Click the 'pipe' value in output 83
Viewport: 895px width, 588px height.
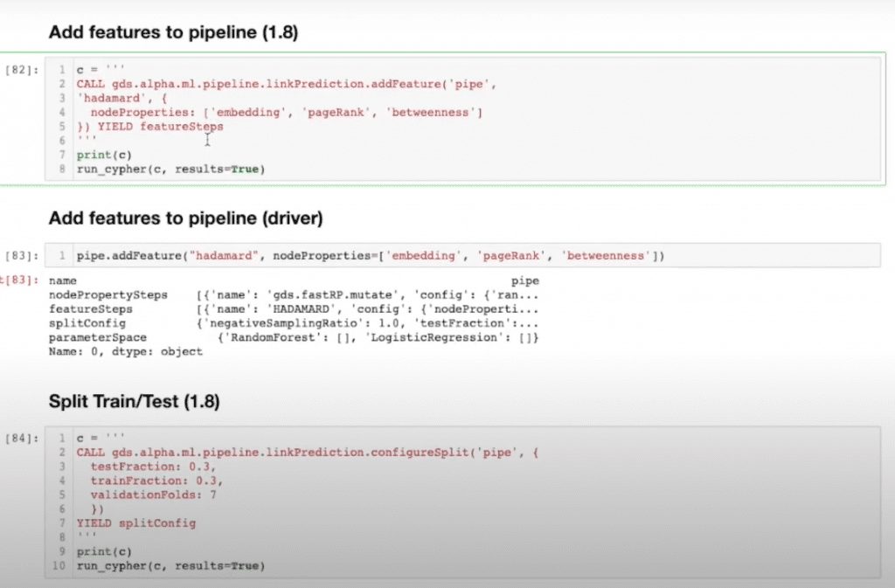click(525, 280)
